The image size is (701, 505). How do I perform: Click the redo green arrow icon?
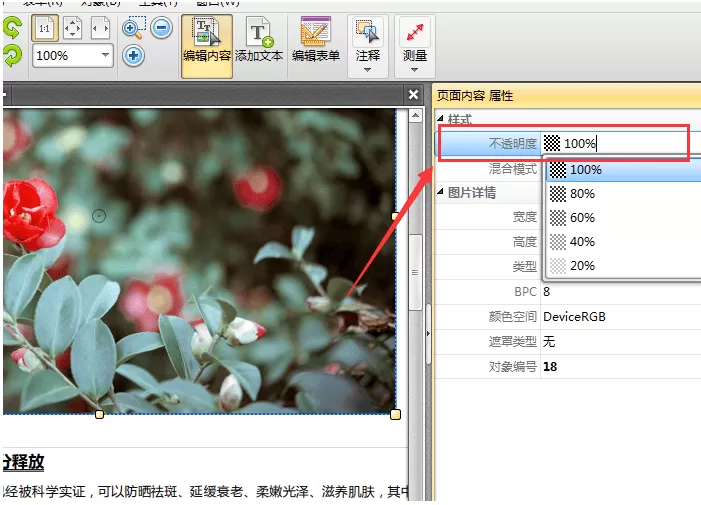pos(12,56)
